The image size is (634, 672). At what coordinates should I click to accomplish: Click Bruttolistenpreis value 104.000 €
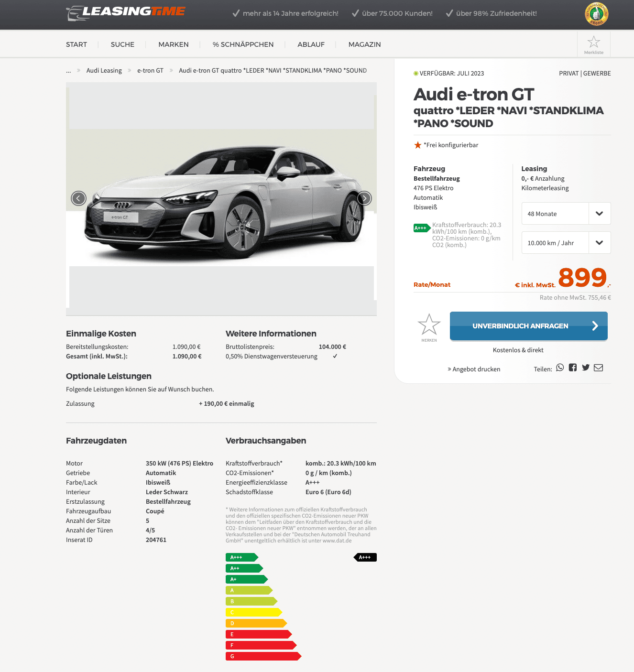(x=332, y=347)
